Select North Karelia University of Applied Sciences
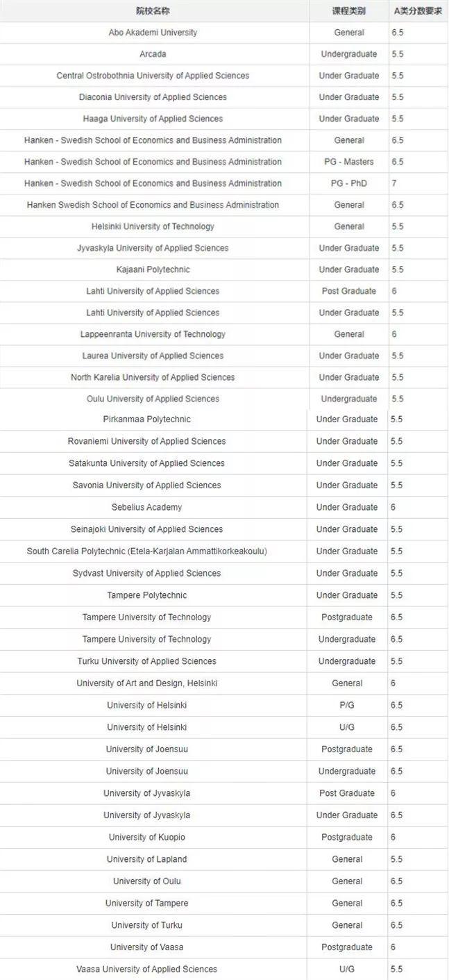The image size is (449, 980). (153, 377)
